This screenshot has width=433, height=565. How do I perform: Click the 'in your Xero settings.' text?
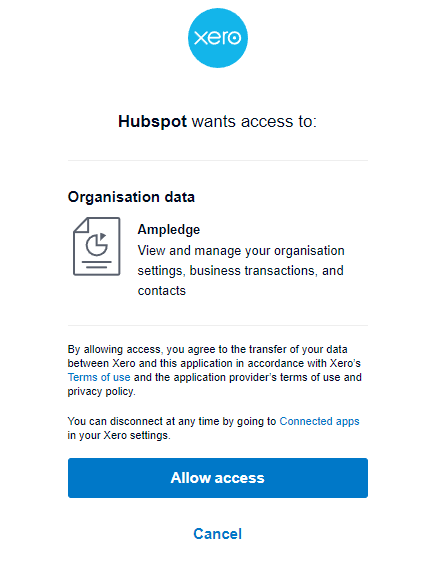coord(119,435)
